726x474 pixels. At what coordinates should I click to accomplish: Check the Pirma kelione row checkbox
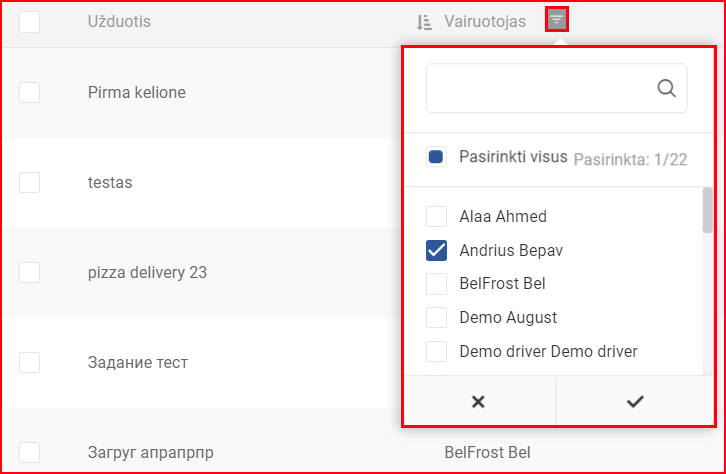click(x=29, y=93)
